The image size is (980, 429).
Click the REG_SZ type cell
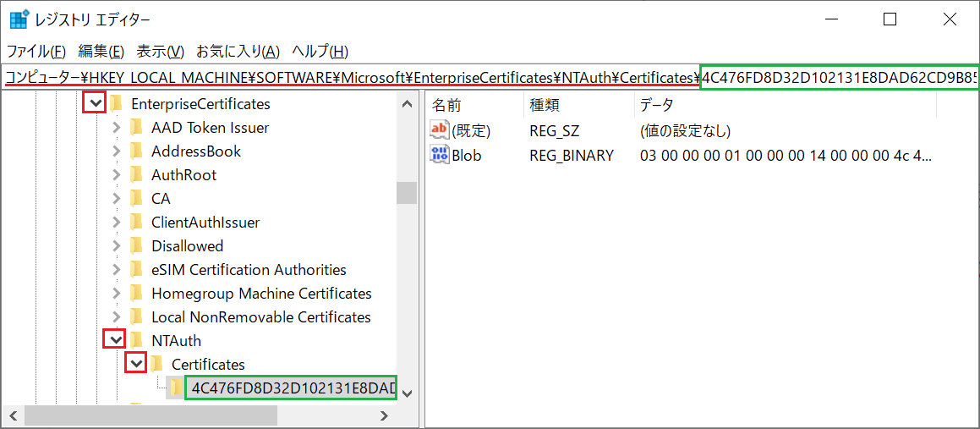pos(555,131)
